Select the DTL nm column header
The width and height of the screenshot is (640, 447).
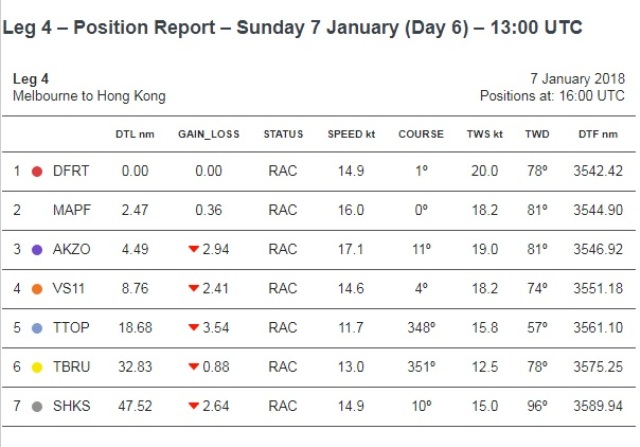point(135,134)
